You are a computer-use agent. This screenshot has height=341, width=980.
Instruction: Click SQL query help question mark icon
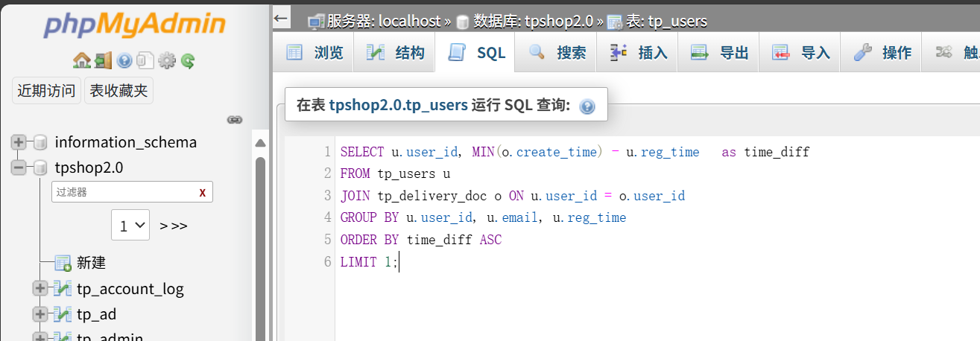587,106
